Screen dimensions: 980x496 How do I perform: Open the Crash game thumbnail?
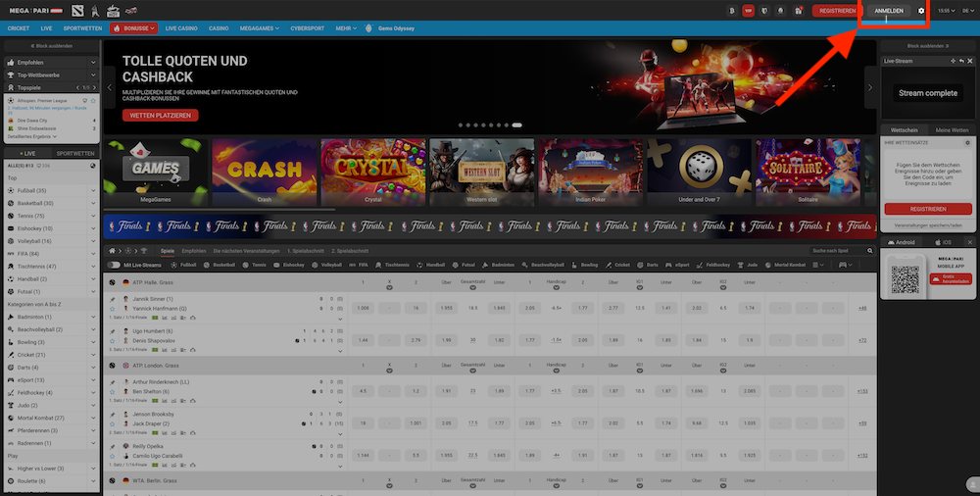265,172
